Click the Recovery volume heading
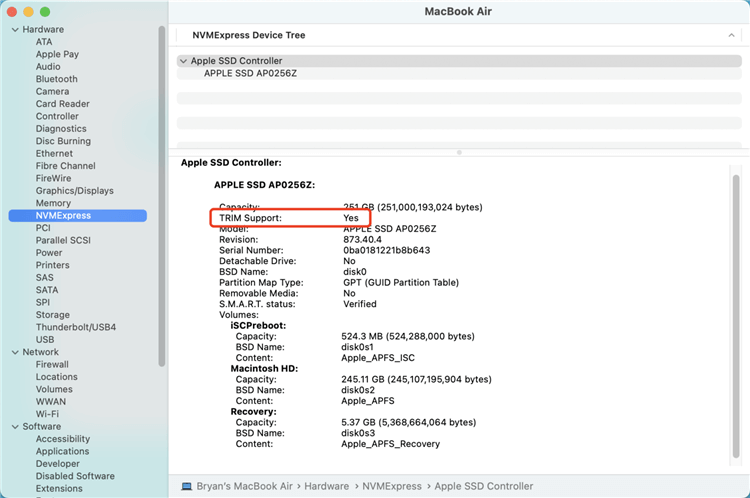Screen dimensions: 750x498 (x=254, y=412)
